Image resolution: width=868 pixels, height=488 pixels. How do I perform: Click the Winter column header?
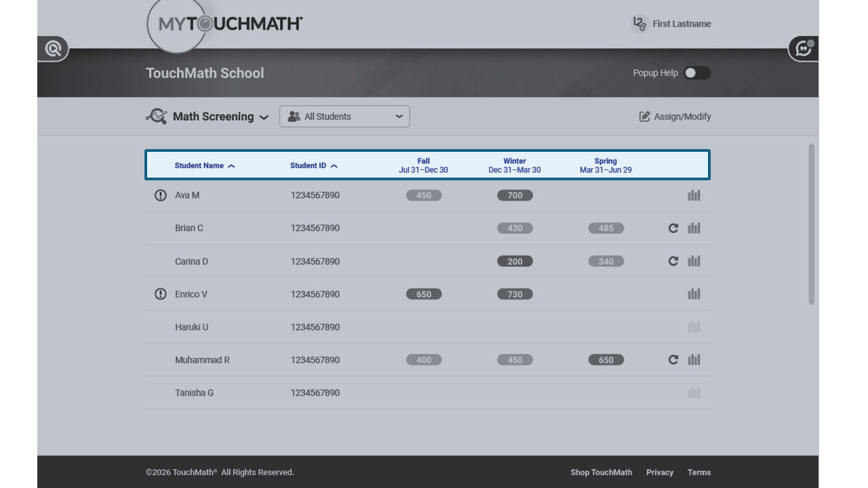coord(515,165)
